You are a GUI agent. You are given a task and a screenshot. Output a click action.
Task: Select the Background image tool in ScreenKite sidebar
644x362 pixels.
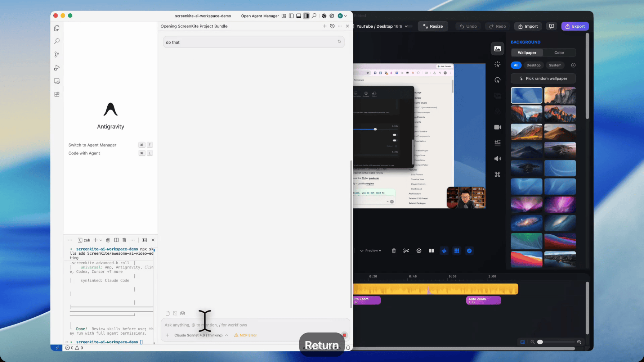(497, 49)
